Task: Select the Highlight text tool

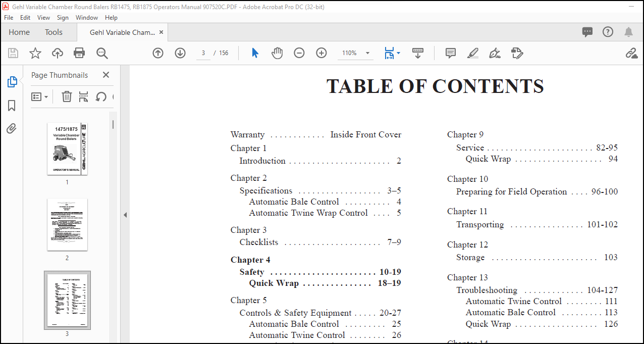Action: coord(473,53)
